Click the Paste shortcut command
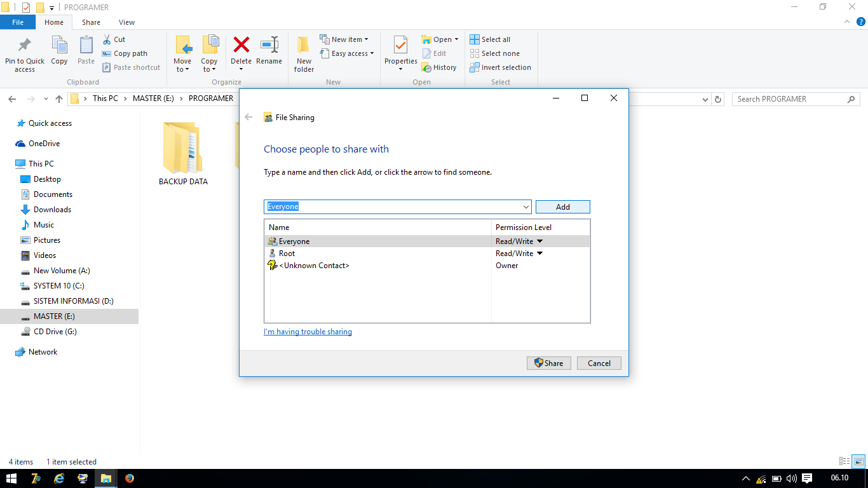Image resolution: width=868 pixels, height=488 pixels. [x=131, y=67]
